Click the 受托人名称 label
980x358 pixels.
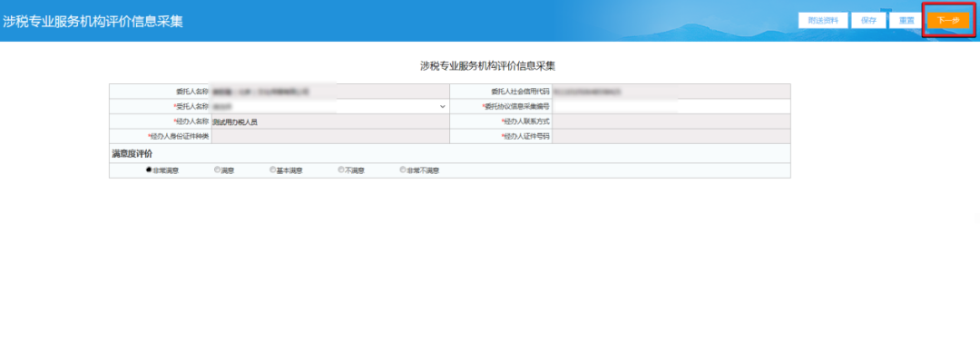[x=191, y=106]
